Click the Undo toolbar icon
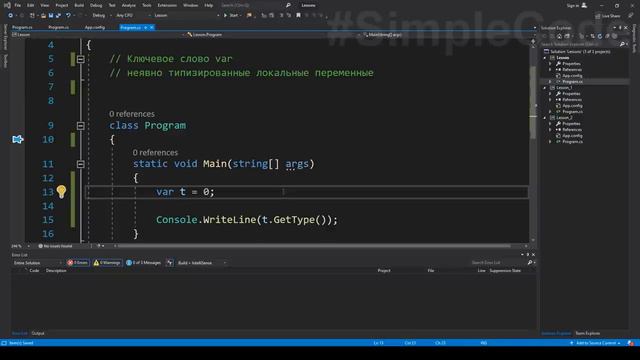 point(68,16)
